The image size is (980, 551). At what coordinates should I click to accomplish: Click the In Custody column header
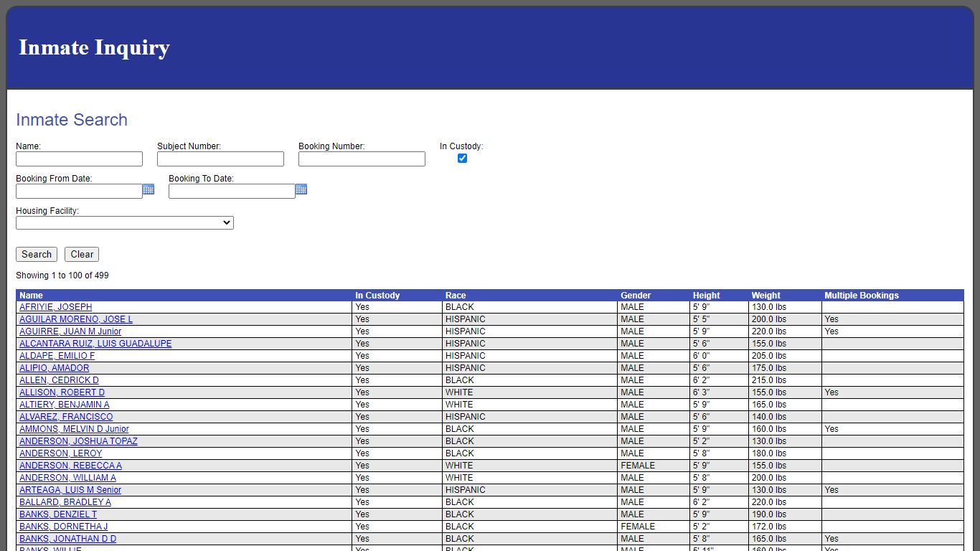tap(377, 296)
